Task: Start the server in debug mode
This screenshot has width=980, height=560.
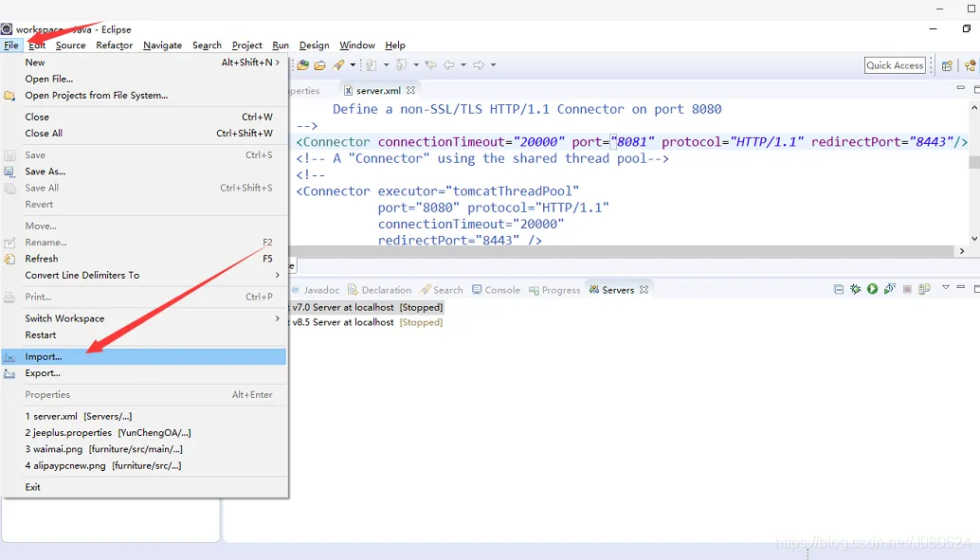Action: pyautogui.click(x=856, y=289)
